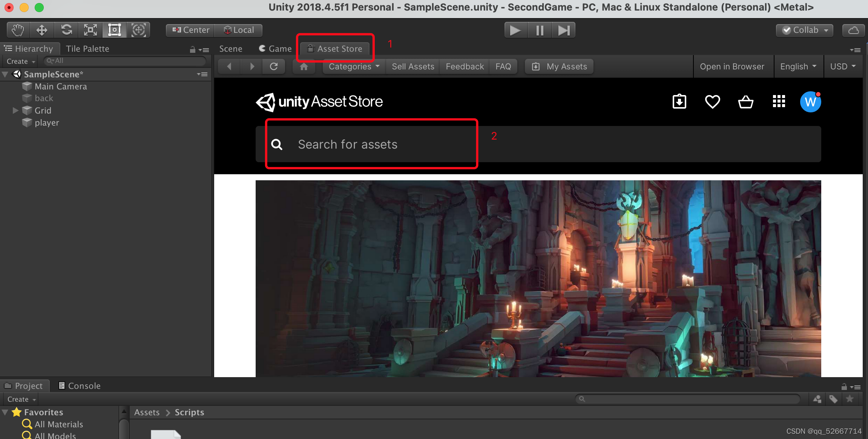Open the wishlist heart icon
Image resolution: width=868 pixels, height=439 pixels.
(x=712, y=102)
